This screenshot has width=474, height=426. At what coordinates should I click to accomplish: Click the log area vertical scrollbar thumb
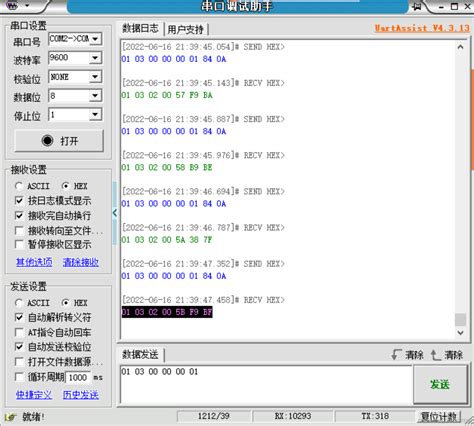pos(460,320)
